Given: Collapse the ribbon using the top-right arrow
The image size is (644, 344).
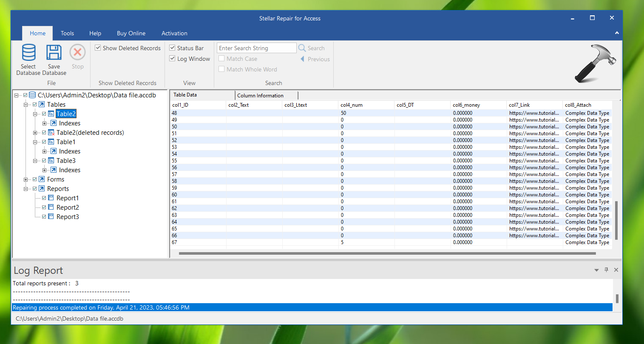Looking at the screenshot, I should pos(617,33).
